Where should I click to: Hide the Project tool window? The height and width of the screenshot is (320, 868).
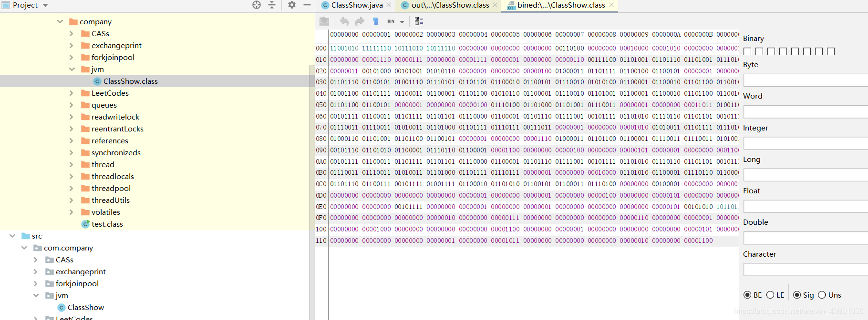point(307,5)
